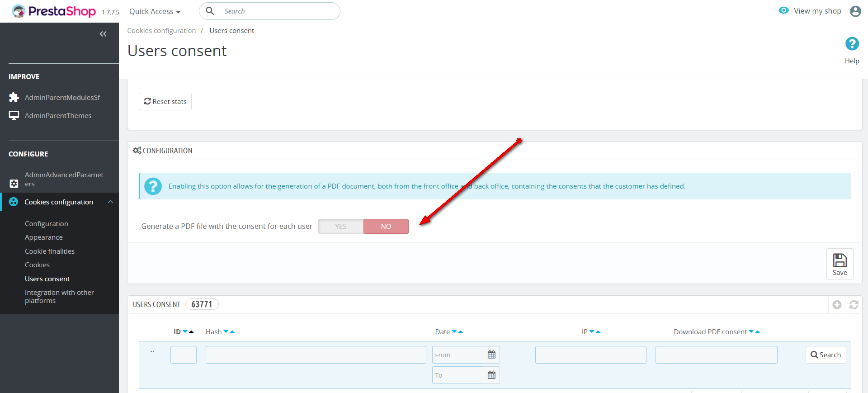868x393 pixels.
Task: Sort Date column ascending arrow
Action: click(461, 332)
